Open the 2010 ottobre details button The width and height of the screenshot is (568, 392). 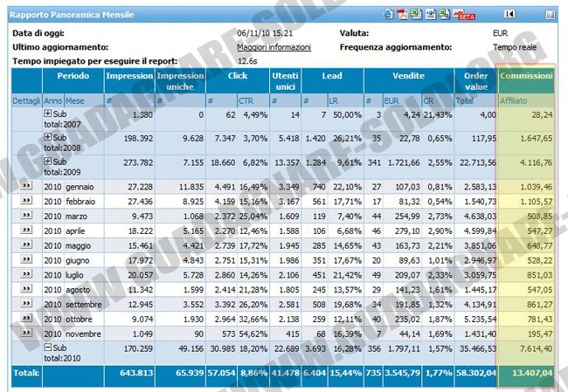26,318
